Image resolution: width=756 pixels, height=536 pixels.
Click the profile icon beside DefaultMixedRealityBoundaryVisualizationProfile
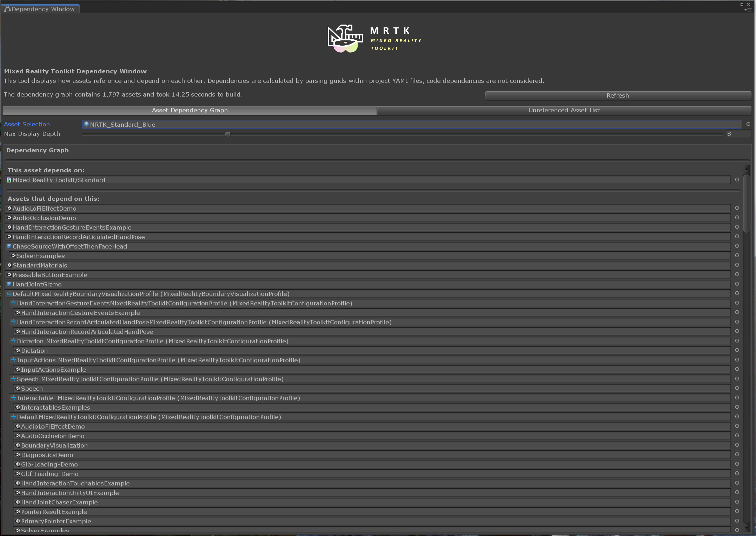(9, 294)
